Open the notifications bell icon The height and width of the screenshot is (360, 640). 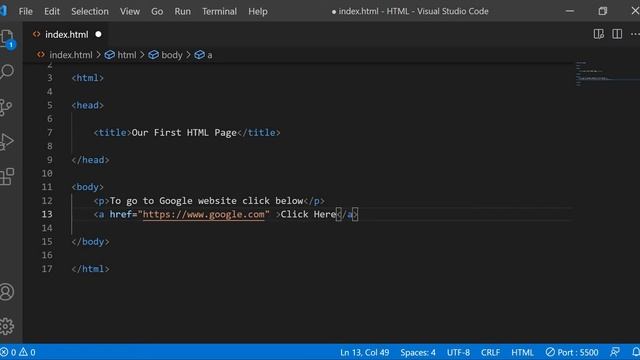pyautogui.click(x=635, y=352)
